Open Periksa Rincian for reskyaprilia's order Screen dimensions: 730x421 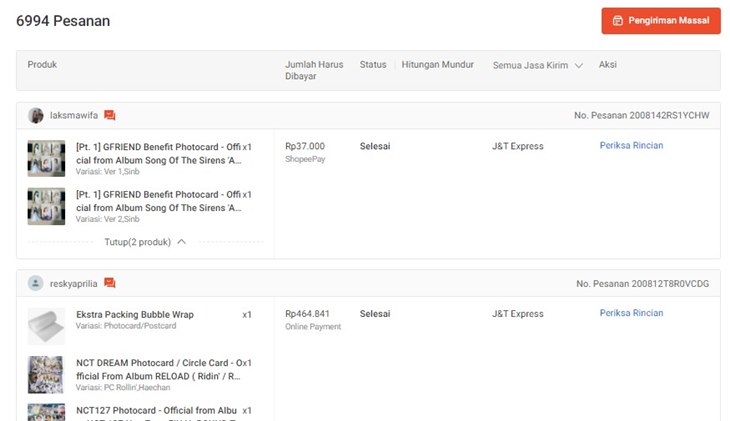click(x=631, y=314)
